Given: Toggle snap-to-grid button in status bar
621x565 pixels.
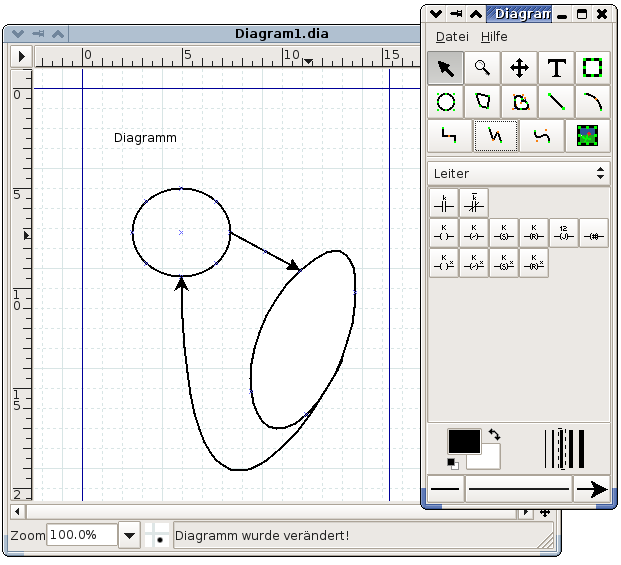Looking at the screenshot, I should point(156,535).
